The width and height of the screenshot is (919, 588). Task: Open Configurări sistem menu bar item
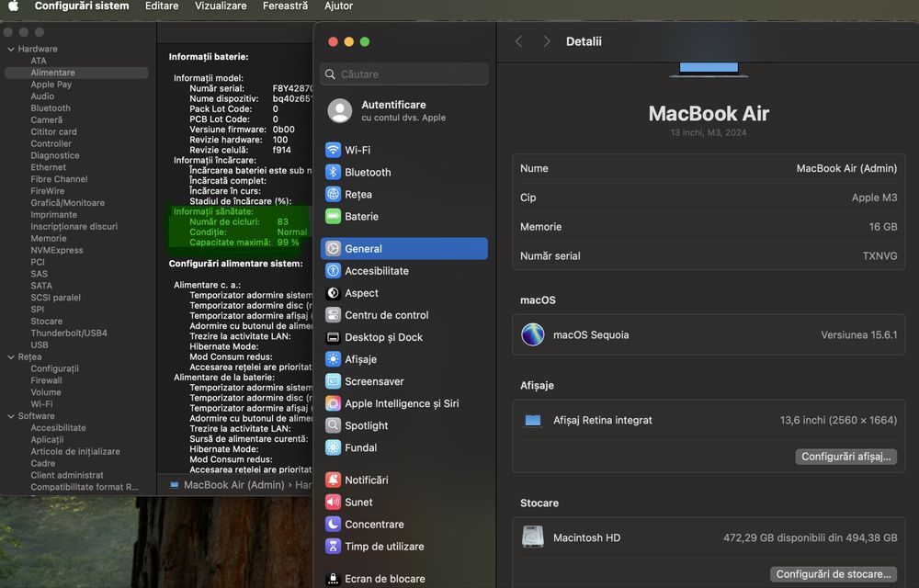82,6
